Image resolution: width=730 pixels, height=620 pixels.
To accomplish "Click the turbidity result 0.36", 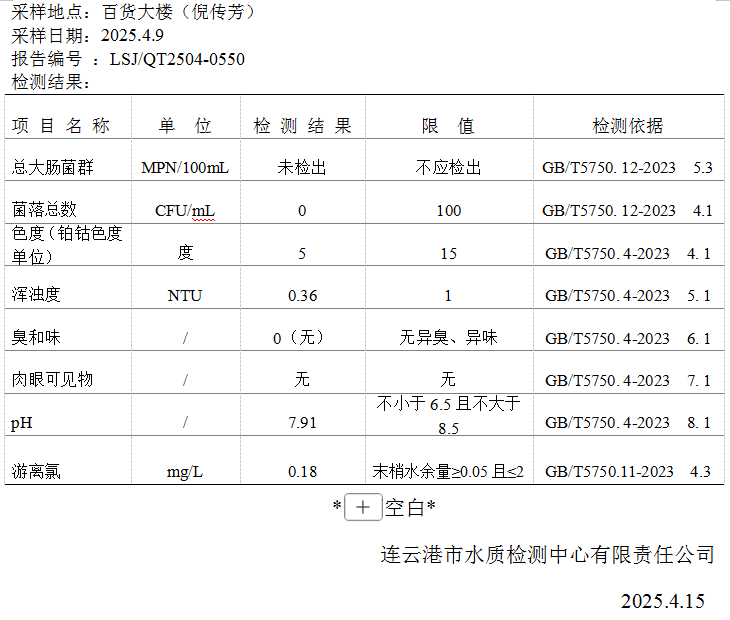I will coord(302,295).
